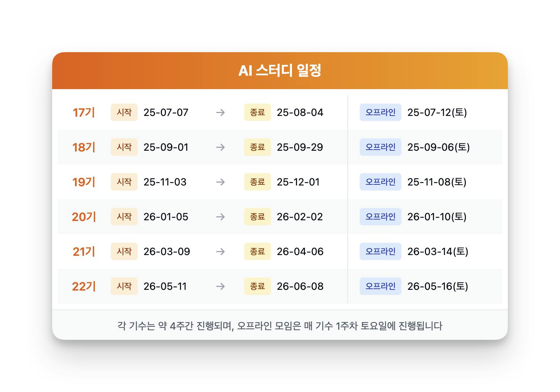Viewport: 560px width, 392px height.
Task: Select the 종료 badge in the 18기 row
Action: pos(258,147)
